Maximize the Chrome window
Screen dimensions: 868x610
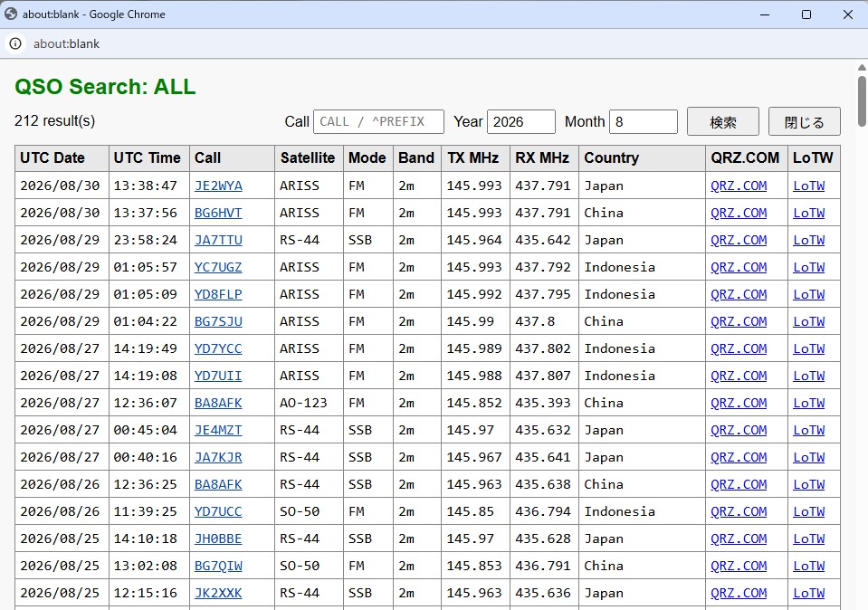pyautogui.click(x=806, y=14)
